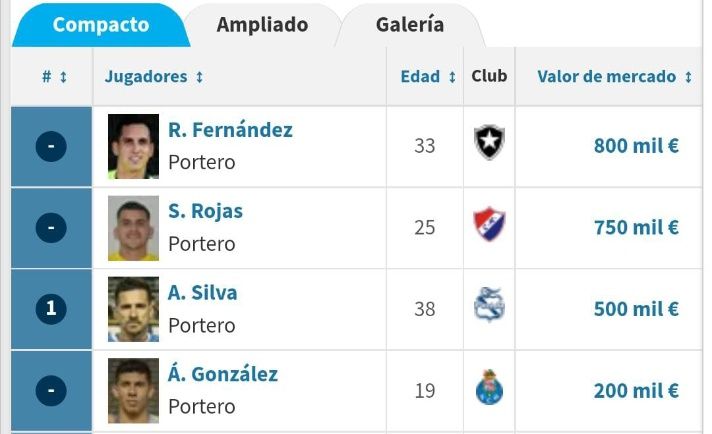Switch to the Ampliado tab
This screenshot has height=434, width=712.
262,25
